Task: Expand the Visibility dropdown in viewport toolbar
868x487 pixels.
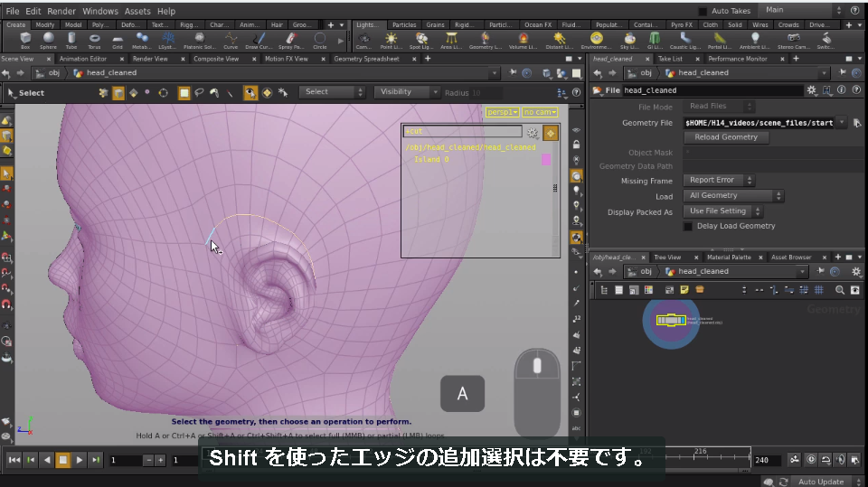Action: click(407, 92)
